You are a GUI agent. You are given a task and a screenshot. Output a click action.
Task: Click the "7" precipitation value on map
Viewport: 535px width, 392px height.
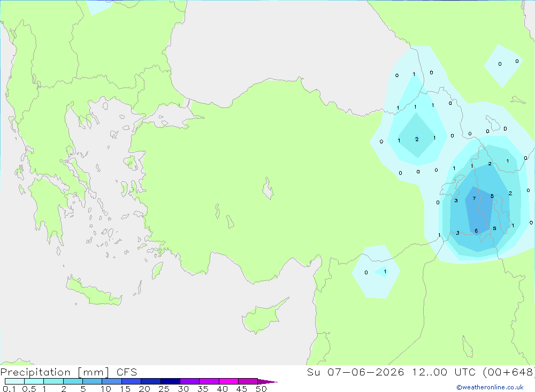click(x=474, y=198)
